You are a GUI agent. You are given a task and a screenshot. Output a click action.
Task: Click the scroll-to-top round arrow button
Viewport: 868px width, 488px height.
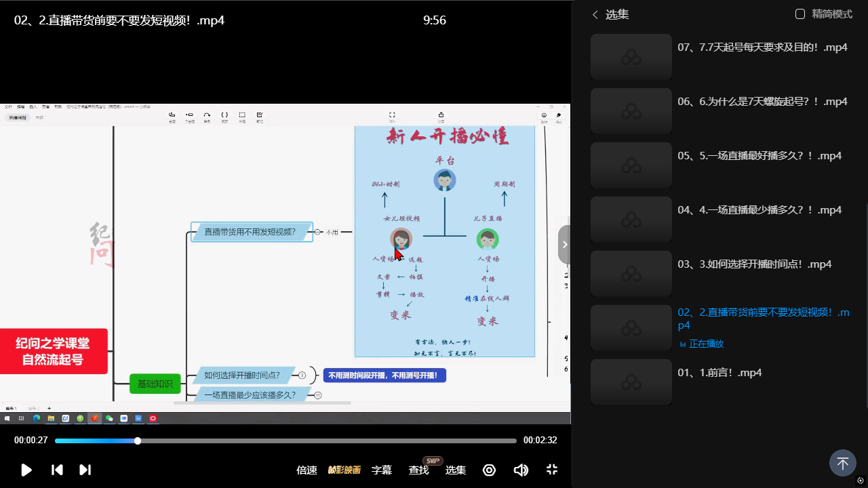[x=842, y=464]
